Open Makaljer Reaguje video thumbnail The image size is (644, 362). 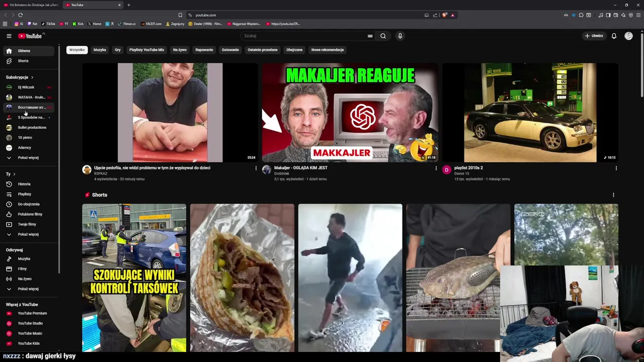coord(350,113)
